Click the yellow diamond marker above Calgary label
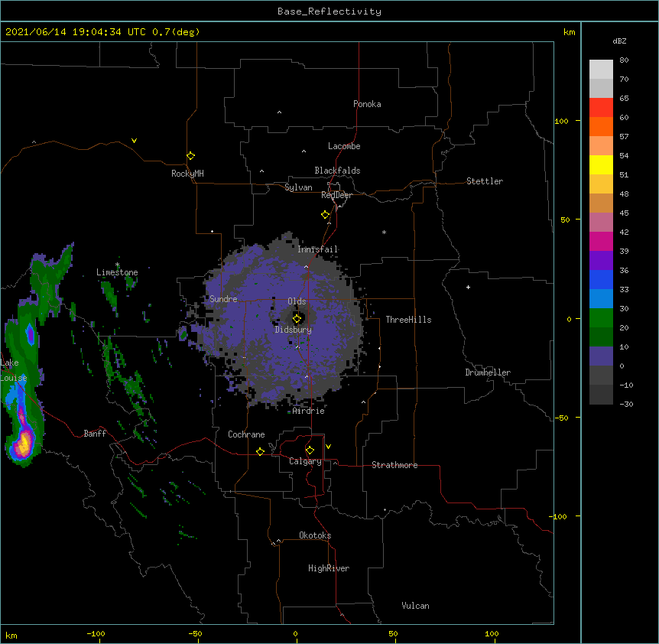The width and height of the screenshot is (659, 644). click(310, 450)
